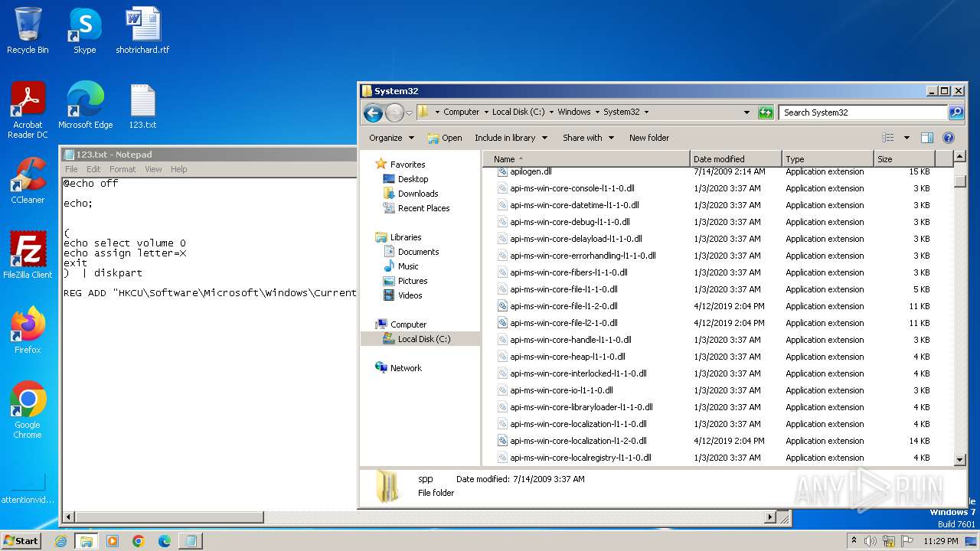Viewport: 980px width, 551px height.
Task: Open Google Chrome desktop shortcut
Action: click(28, 410)
